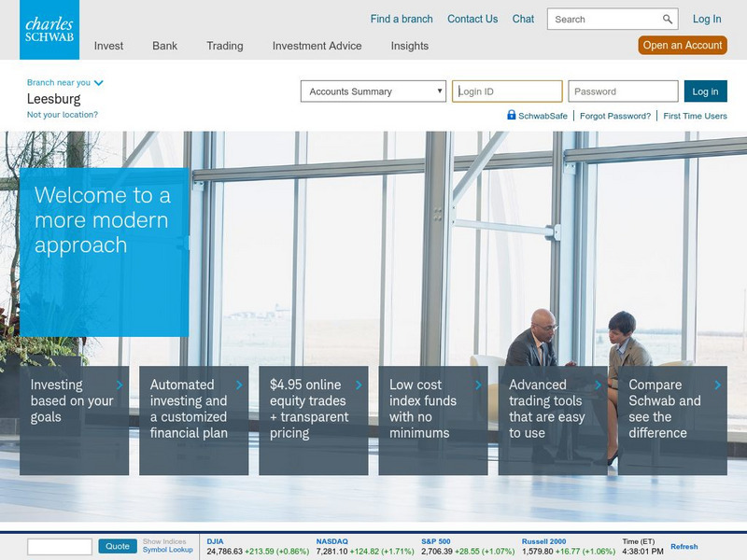Viewport: 747px width, 560px height.
Task: Open the Insights menu
Action: [410, 46]
